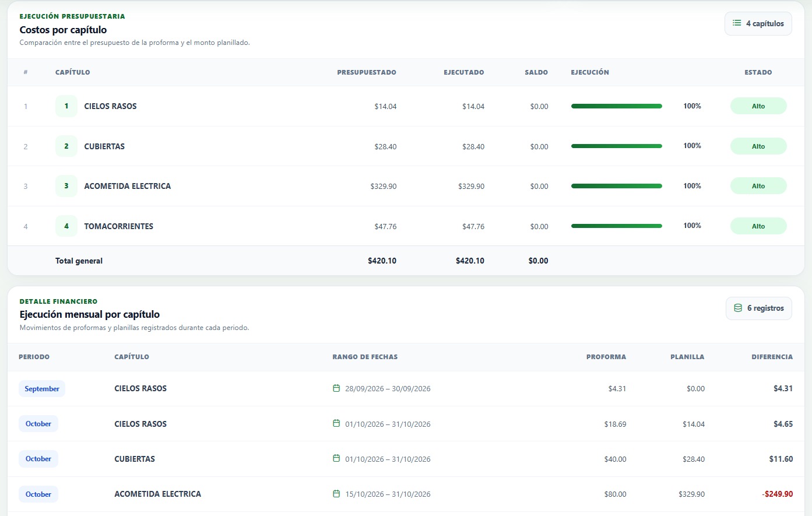Click the RANGO DE FECHAS column header

[365, 357]
